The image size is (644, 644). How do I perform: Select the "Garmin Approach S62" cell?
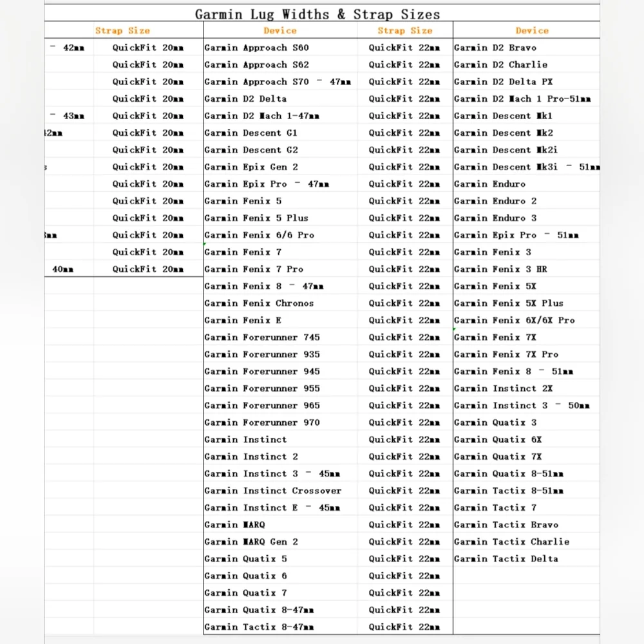coord(281,65)
